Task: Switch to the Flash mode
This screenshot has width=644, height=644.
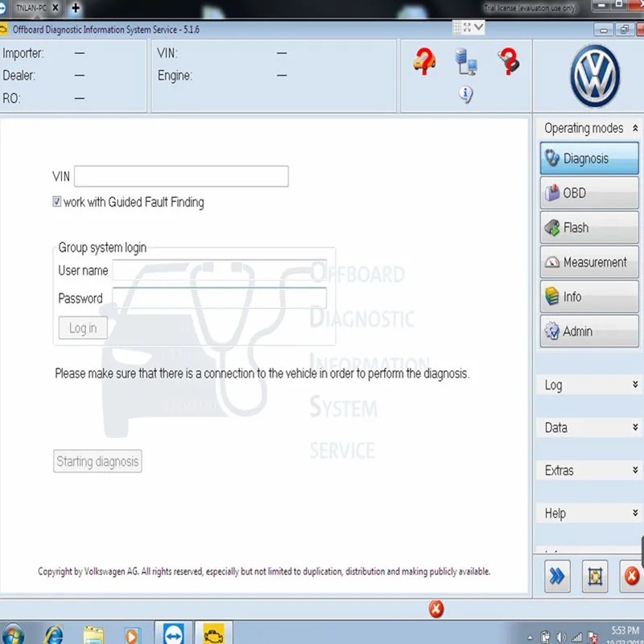Action: (x=589, y=228)
